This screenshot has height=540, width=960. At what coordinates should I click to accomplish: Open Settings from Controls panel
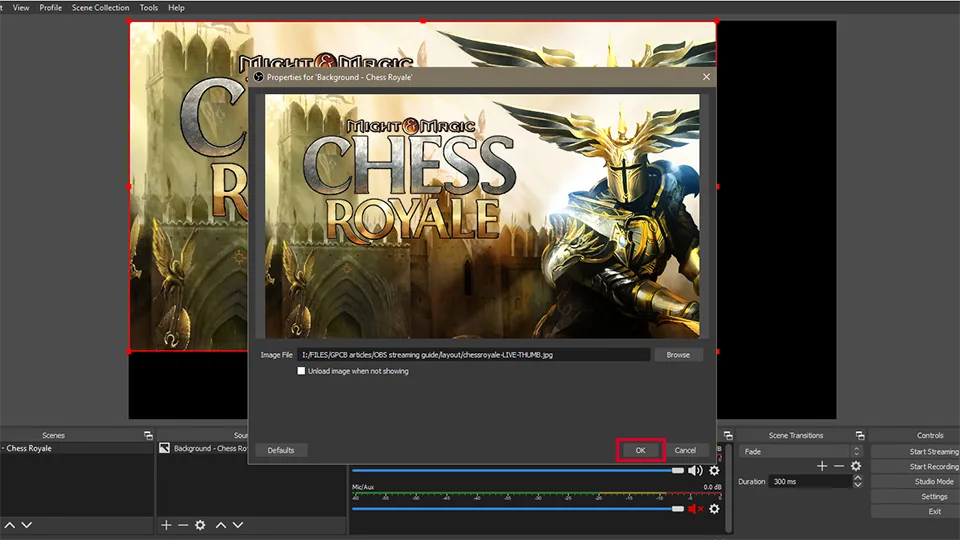pos(916,497)
